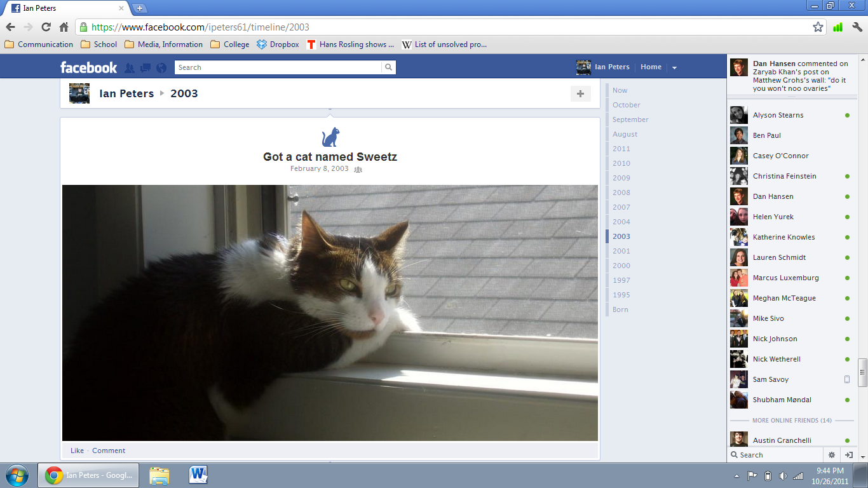
Task: Click the search magnifier button
Action: [389, 67]
